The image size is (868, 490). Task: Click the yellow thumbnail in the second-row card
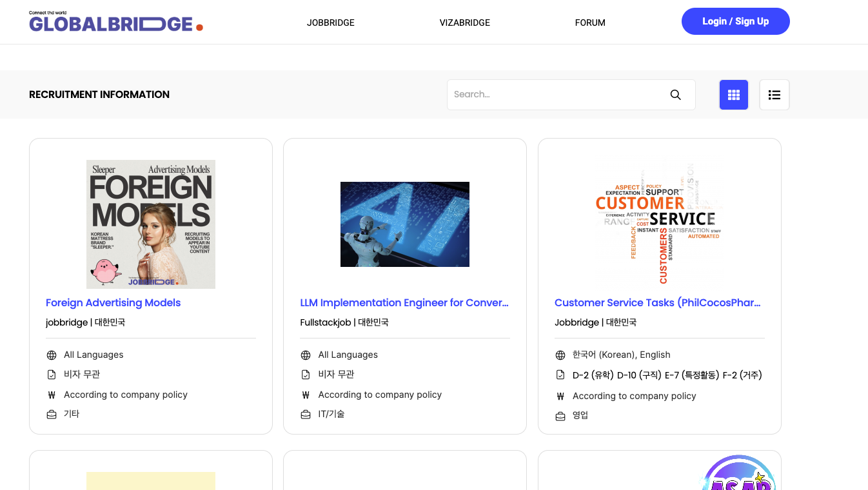pos(151,481)
